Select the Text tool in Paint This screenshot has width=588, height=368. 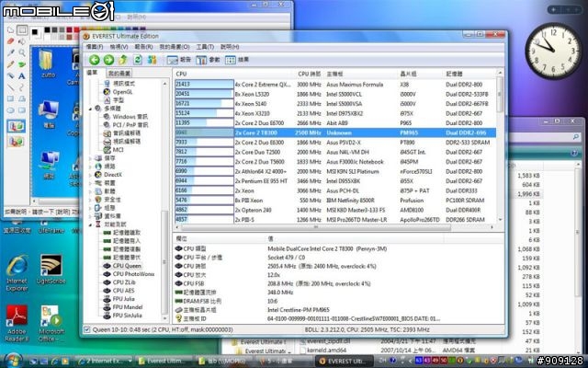22,75
